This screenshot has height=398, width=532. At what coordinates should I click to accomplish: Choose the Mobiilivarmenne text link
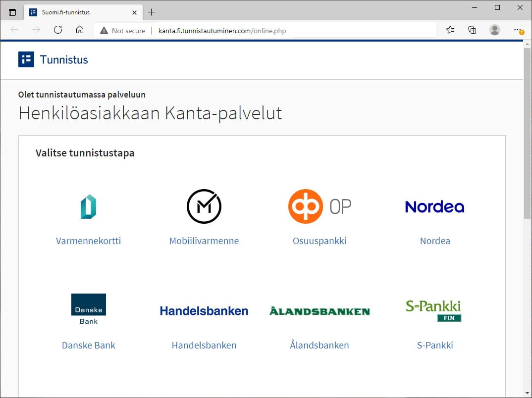pos(204,241)
